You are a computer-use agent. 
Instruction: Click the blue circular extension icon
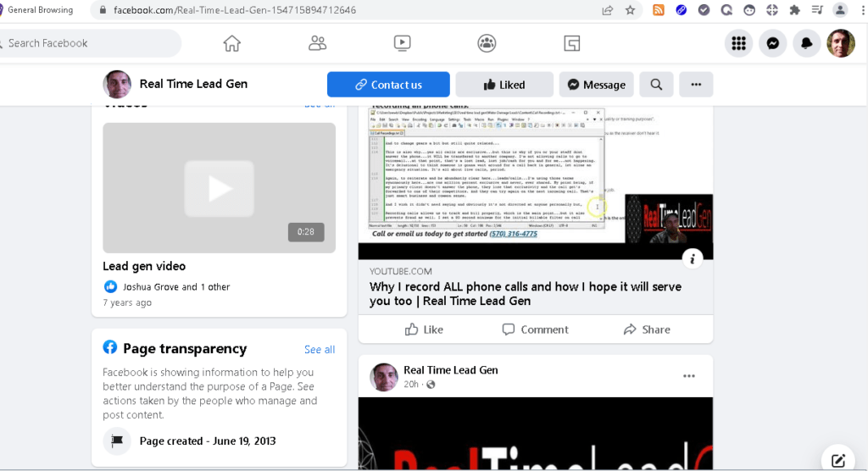coord(681,10)
